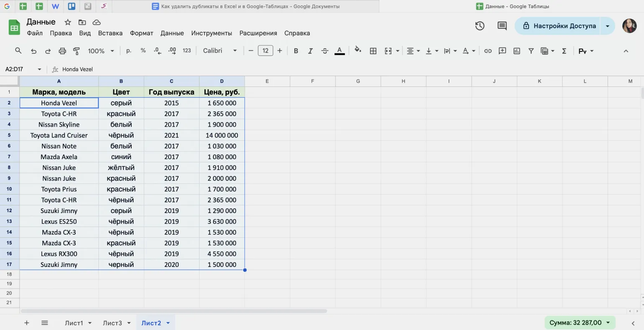Switch to the Лист1 sheet tab
Viewport: 644px width, 330px height.
coord(74,323)
